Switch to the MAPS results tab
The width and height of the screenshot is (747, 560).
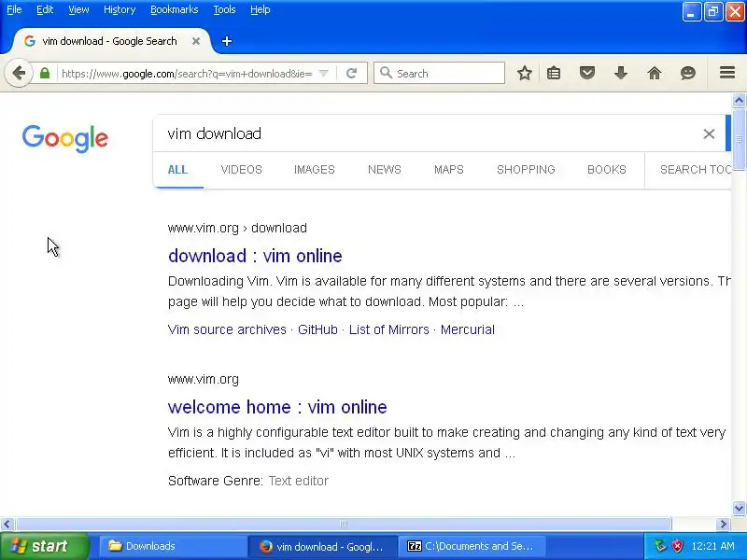coord(449,170)
